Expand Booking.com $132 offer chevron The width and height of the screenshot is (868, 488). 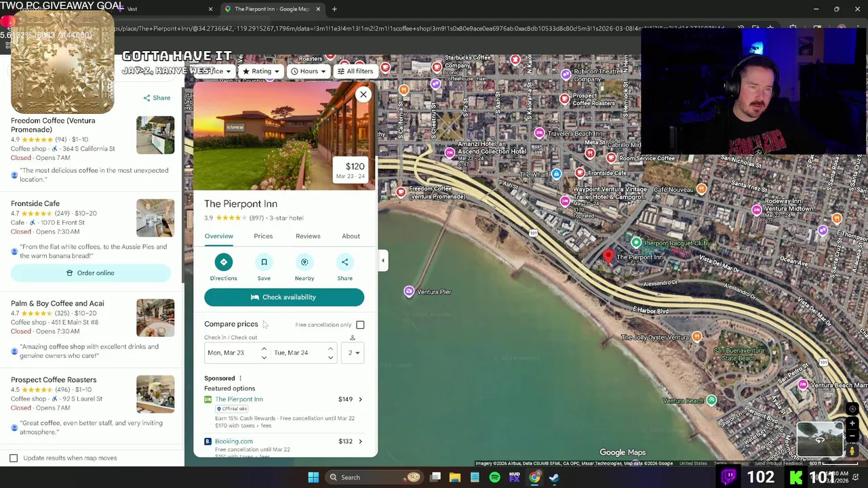360,441
